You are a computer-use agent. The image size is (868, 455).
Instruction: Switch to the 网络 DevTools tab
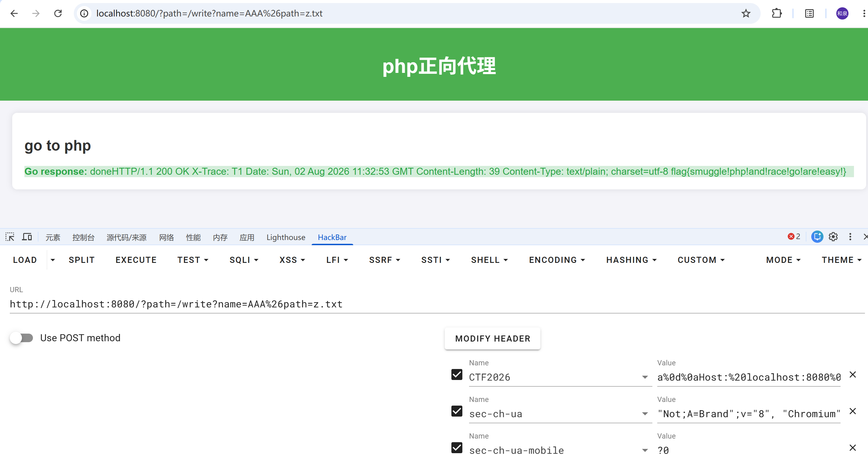tap(167, 237)
